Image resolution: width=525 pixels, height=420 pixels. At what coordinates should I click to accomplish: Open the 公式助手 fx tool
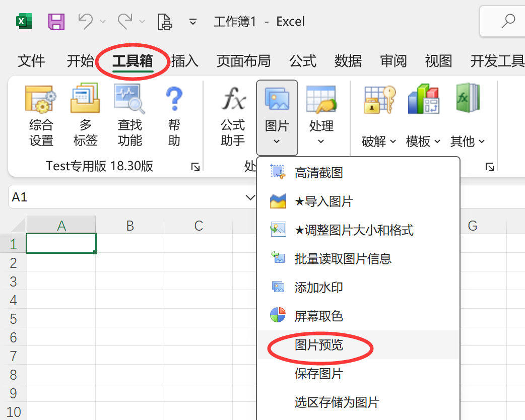233,116
